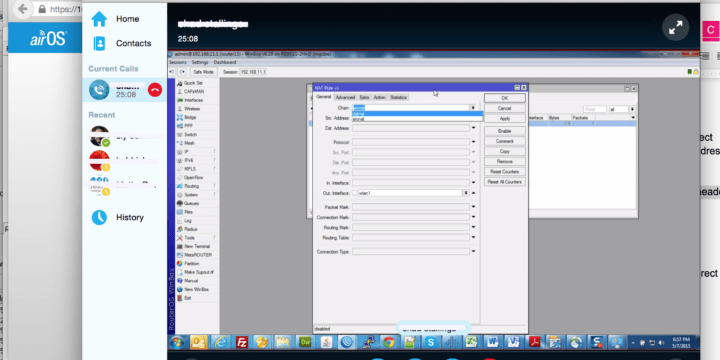The height and width of the screenshot is (360, 720).
Task: Open Interfaces in WinBox sidebar
Action: click(193, 100)
